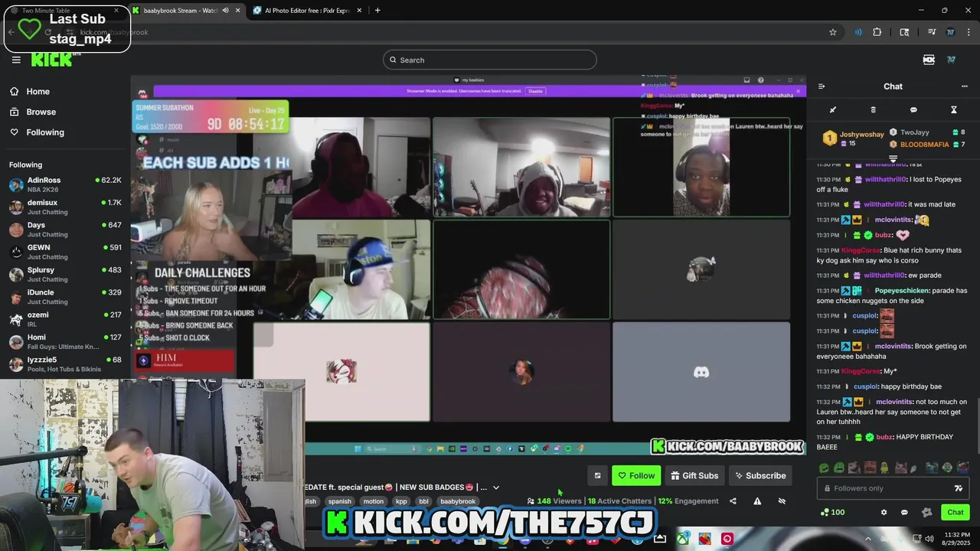This screenshot has width=980, height=551.
Task: Click the Kick search field
Action: [490, 60]
